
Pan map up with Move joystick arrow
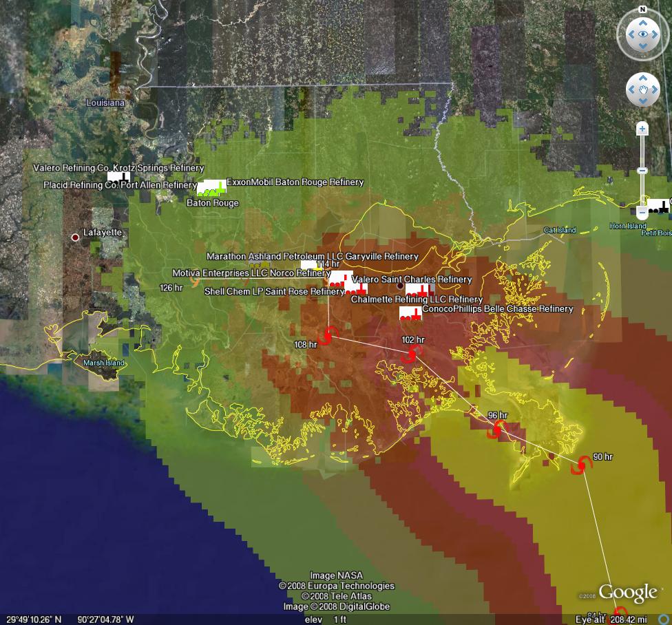[643, 78]
